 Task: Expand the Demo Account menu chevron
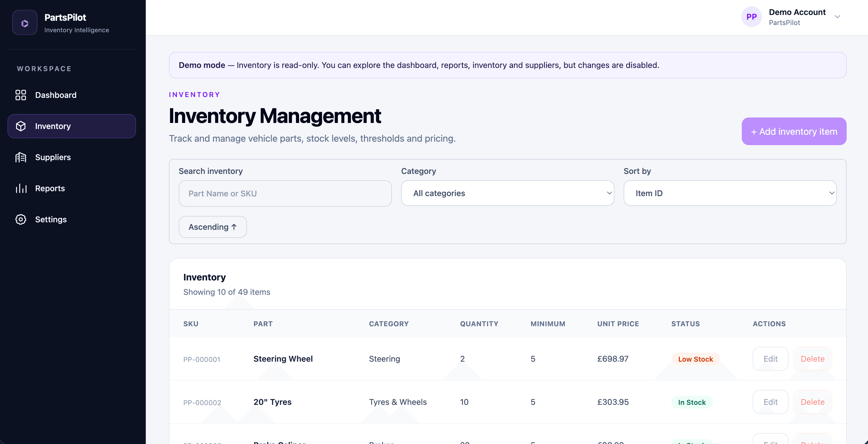tap(837, 17)
